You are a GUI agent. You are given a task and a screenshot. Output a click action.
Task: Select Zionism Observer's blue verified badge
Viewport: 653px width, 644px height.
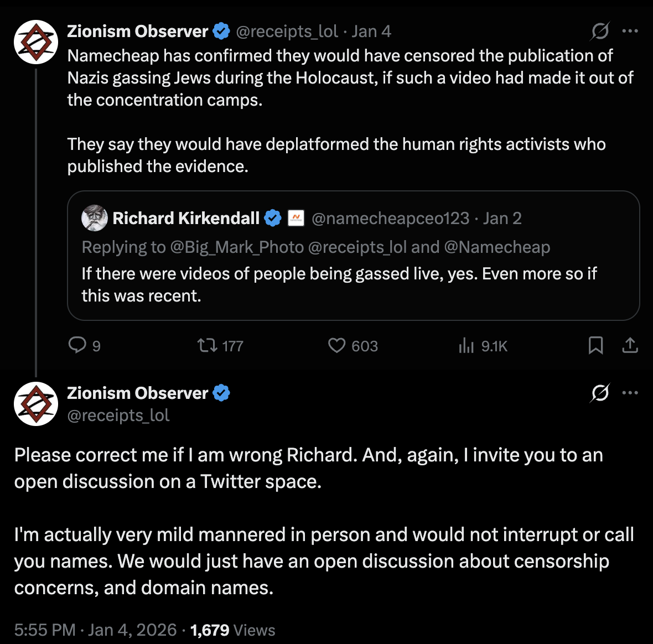[x=221, y=31]
